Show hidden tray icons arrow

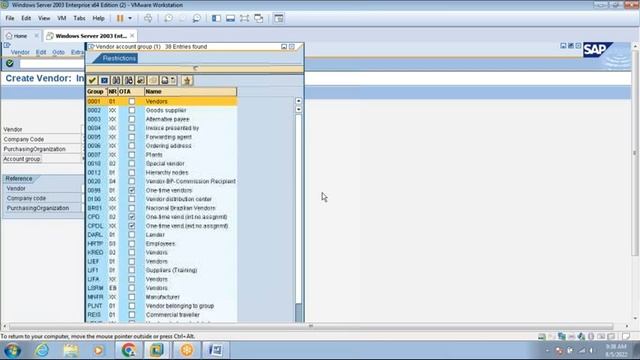point(547,351)
